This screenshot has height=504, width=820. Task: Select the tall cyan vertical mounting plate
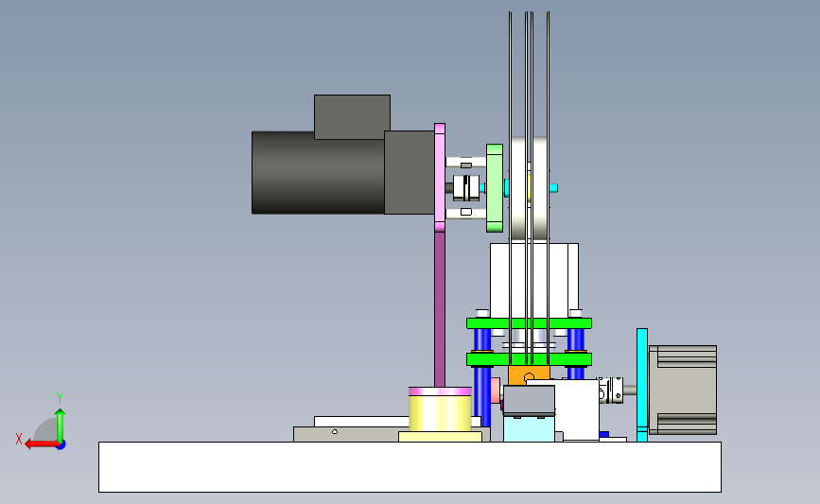pos(642,385)
